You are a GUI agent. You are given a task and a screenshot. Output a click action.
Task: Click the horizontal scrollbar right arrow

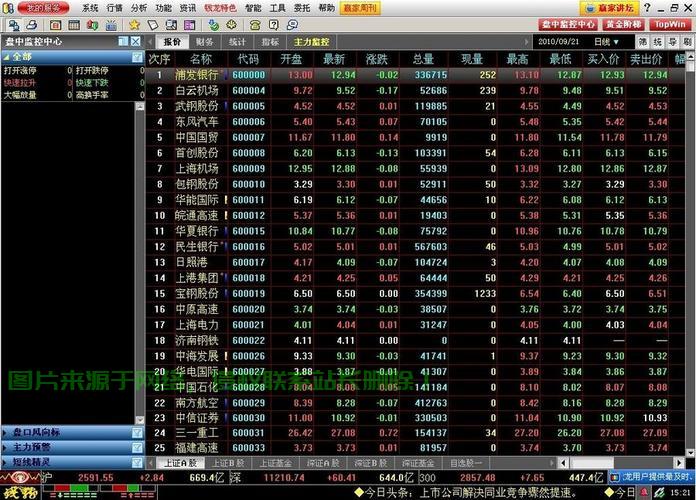(679, 463)
